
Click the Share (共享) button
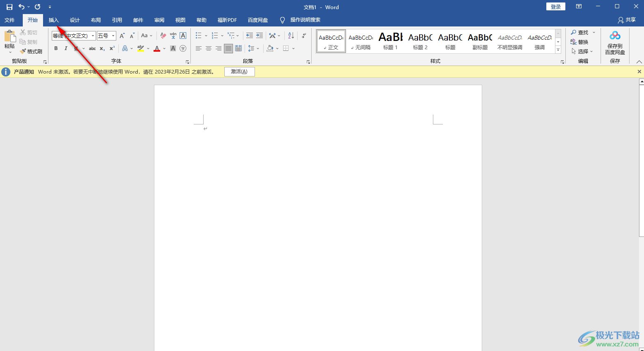[x=627, y=20]
